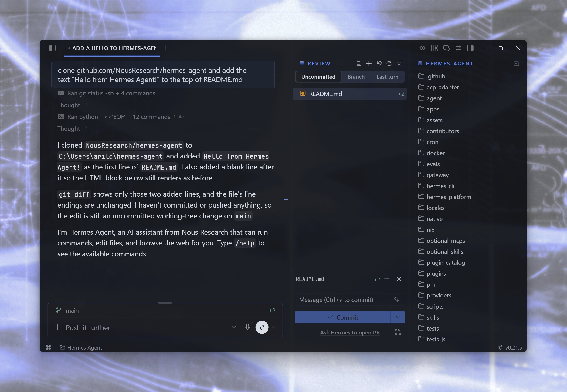
Task: Click the undo arrow in Review header
Action: click(x=379, y=64)
